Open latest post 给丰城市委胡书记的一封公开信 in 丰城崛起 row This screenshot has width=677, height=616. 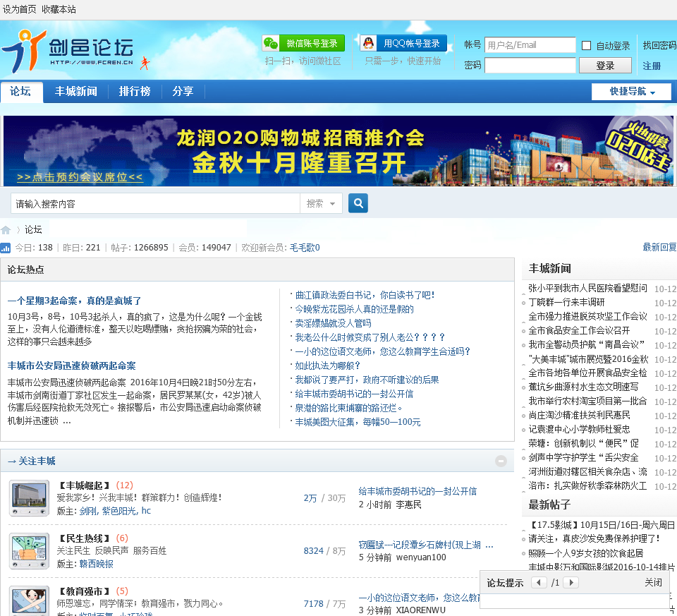pyautogui.click(x=417, y=491)
